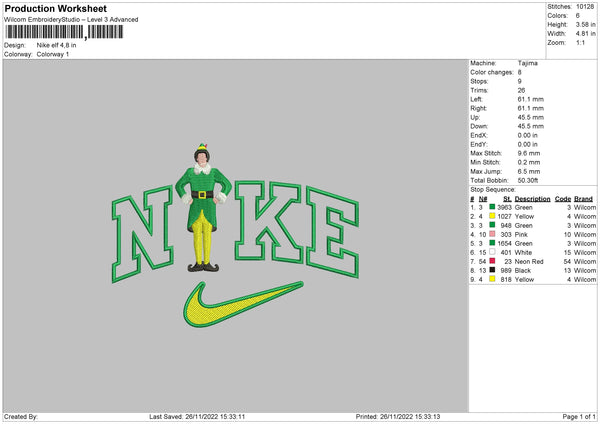
Task: Click the Max Stitch value '9.6 mm'
Action: [529, 153]
